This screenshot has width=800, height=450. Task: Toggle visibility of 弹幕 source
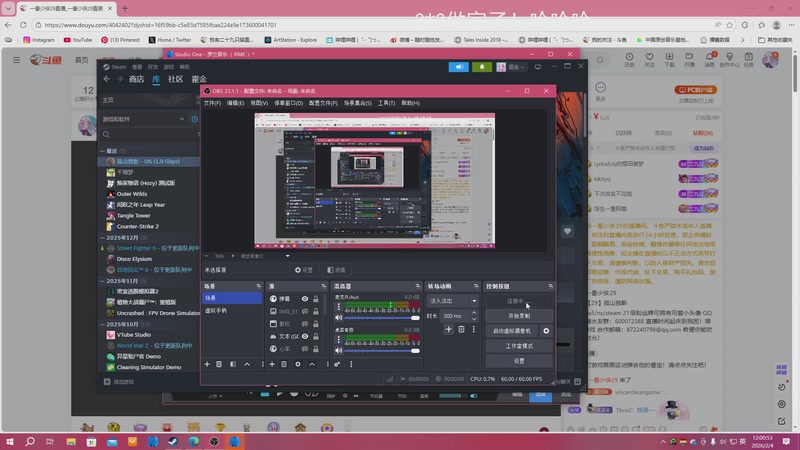point(305,299)
